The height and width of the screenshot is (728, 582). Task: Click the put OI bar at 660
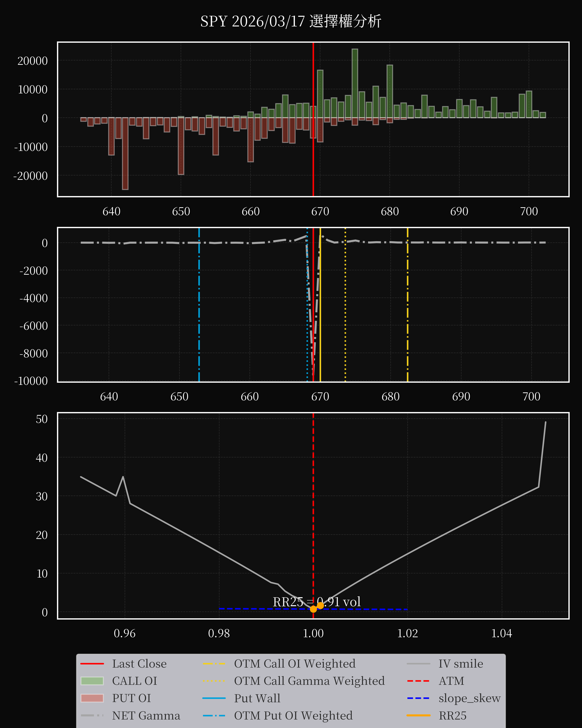pos(251,140)
